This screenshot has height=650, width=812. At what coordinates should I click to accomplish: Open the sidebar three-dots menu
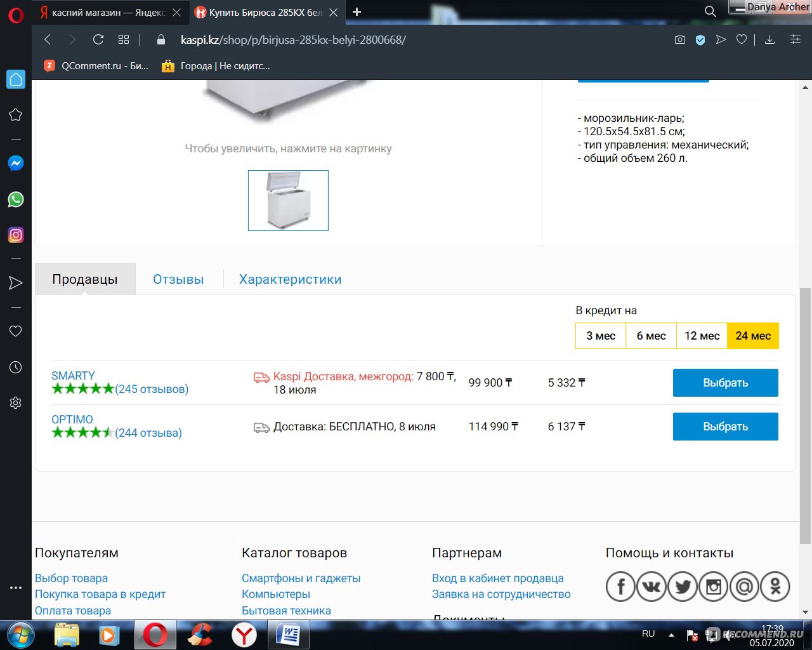click(x=16, y=588)
